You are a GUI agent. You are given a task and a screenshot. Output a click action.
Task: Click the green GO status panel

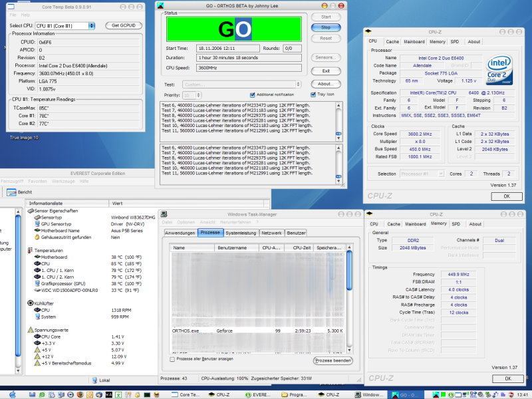point(234,29)
